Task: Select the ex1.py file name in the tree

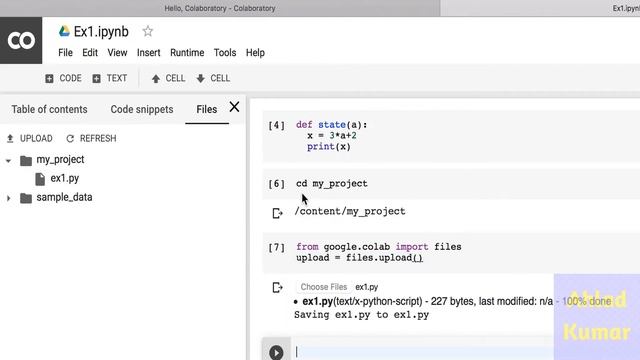Action: click(x=65, y=178)
